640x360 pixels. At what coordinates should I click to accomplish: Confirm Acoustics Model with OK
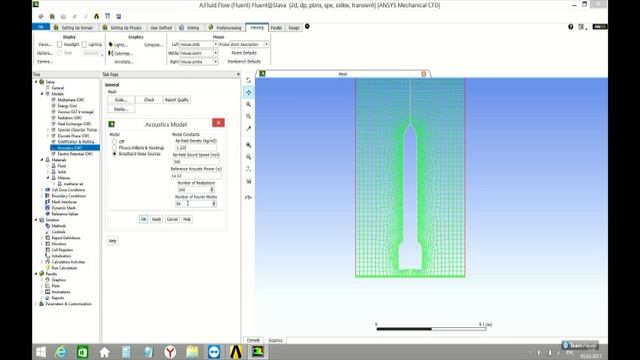(x=144, y=219)
